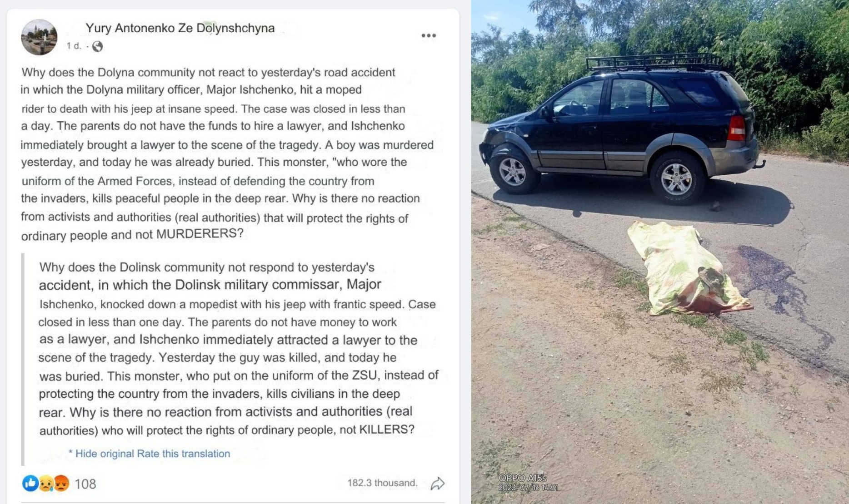Viewport: 849px width, 504px height.
Task: Click the share arrow icon
Action: pos(437,484)
